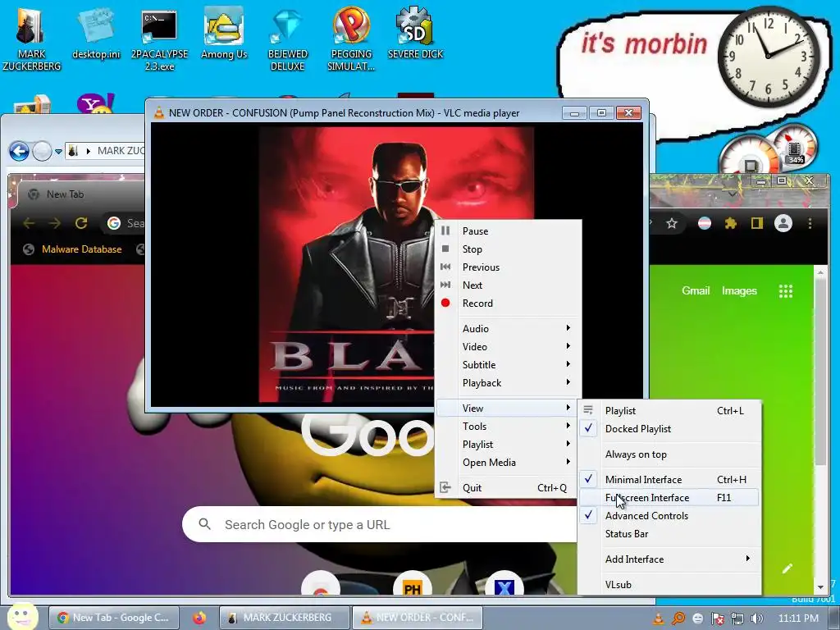
Task: Click New Tab - Google Chrome taskbar button
Action: point(113,618)
